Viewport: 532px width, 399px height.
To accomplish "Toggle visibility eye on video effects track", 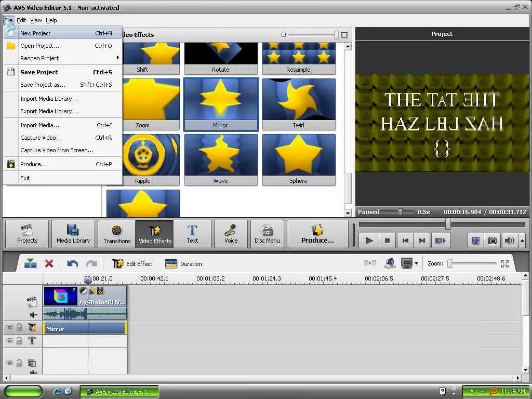I will tap(9, 327).
